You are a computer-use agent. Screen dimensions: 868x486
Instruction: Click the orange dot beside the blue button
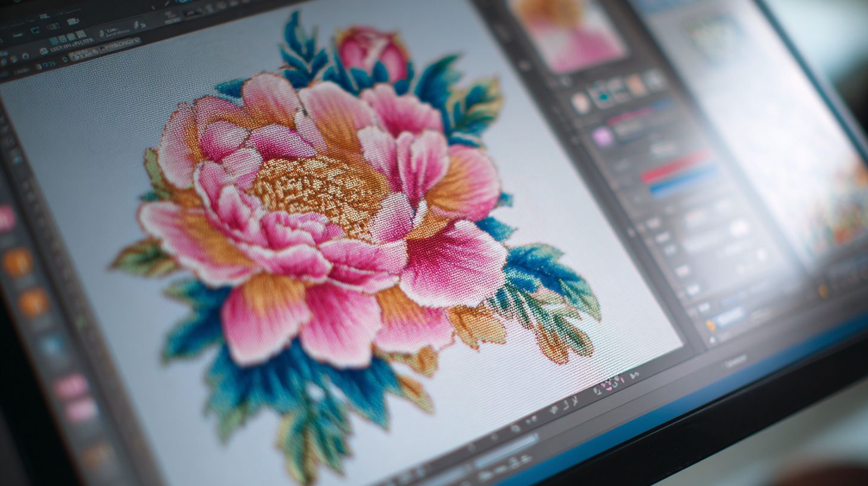(x=711, y=325)
